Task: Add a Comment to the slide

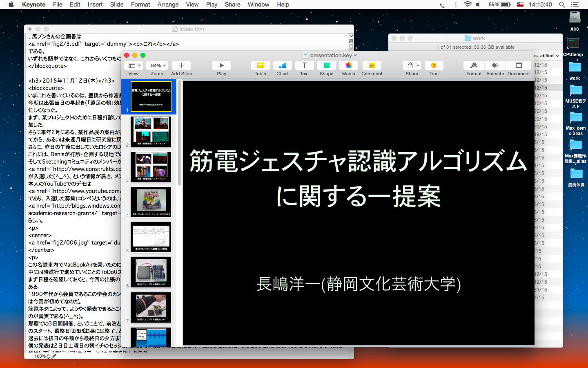Action: pos(372,65)
